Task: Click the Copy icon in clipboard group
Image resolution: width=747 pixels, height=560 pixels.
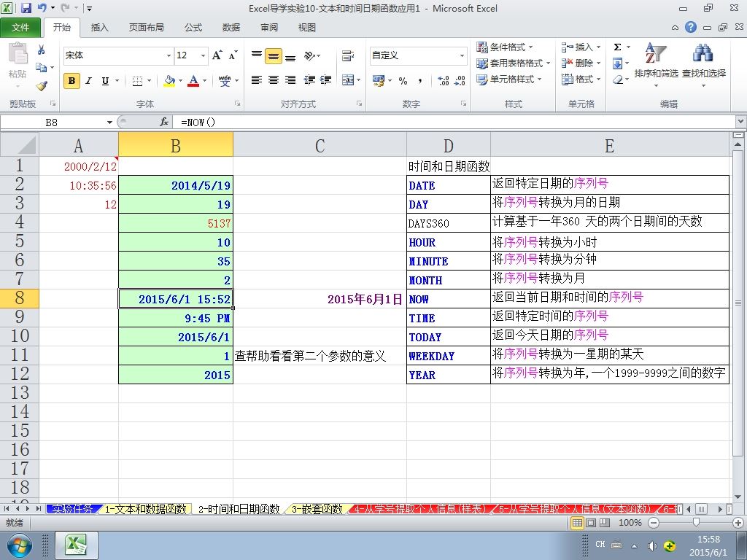Action: (42, 68)
